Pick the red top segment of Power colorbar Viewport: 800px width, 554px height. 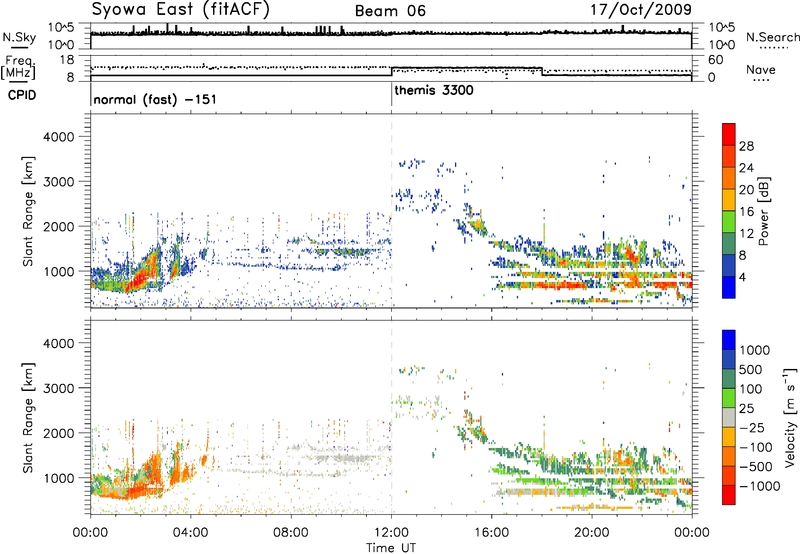pos(729,135)
